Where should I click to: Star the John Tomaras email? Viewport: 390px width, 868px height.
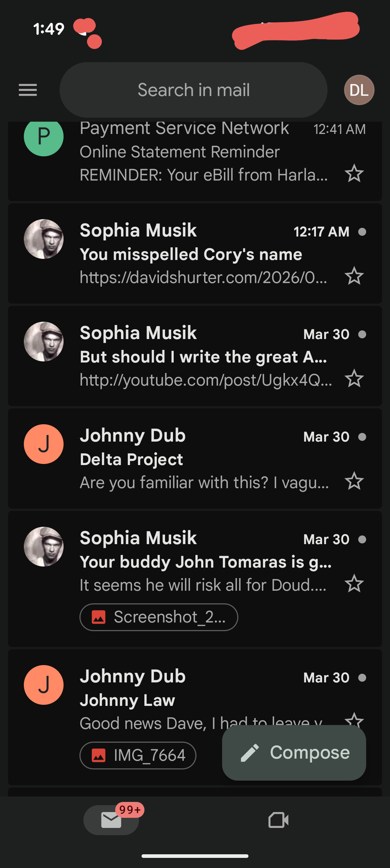354,584
